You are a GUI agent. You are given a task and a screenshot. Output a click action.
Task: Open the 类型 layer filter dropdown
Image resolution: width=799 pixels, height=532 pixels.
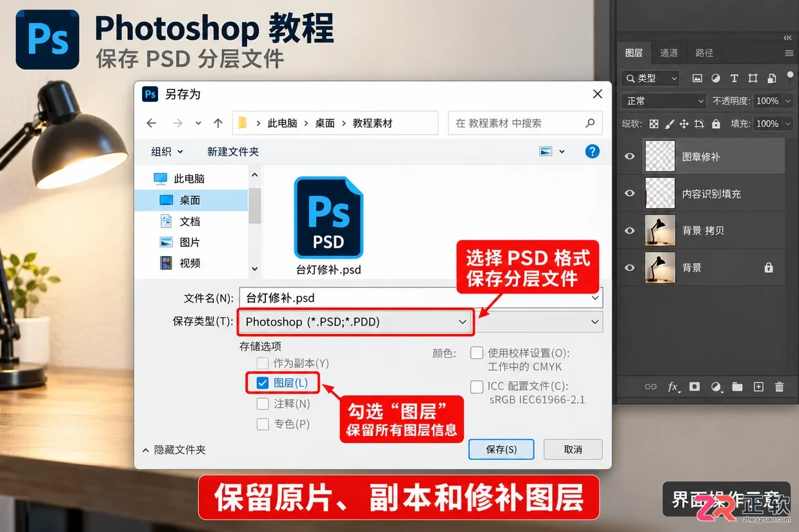[x=651, y=78]
